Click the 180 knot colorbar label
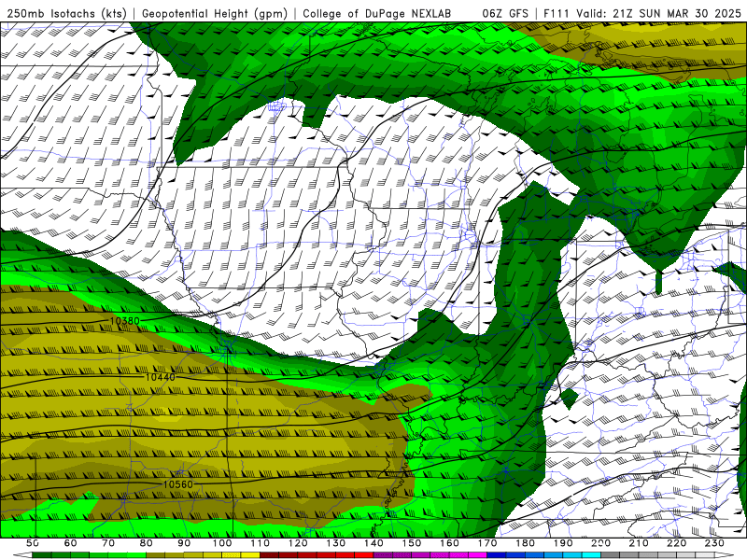The image size is (747, 560). [x=525, y=543]
